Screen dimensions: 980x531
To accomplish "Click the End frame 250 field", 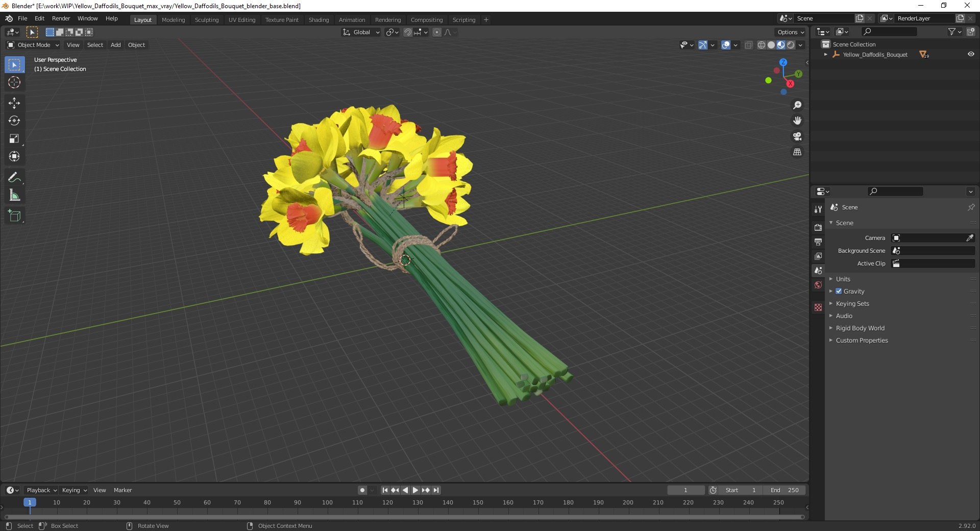I will 785,490.
